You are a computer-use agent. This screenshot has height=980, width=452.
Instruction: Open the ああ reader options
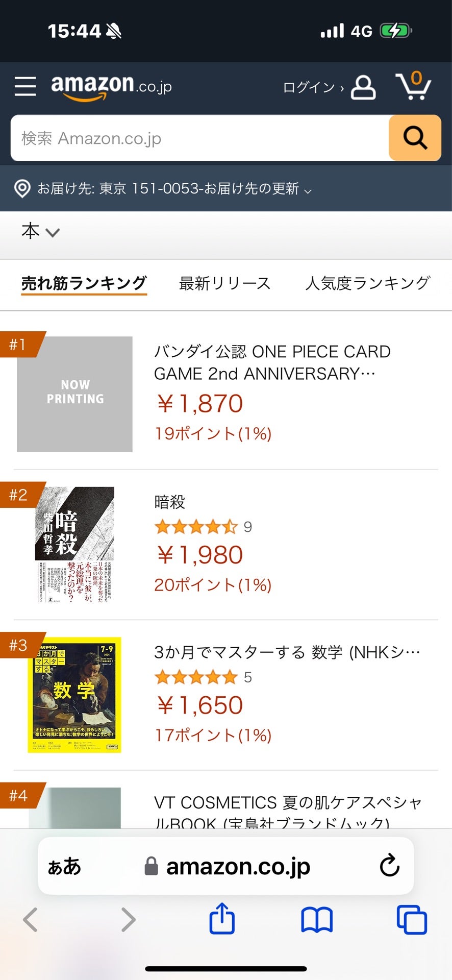[64, 866]
